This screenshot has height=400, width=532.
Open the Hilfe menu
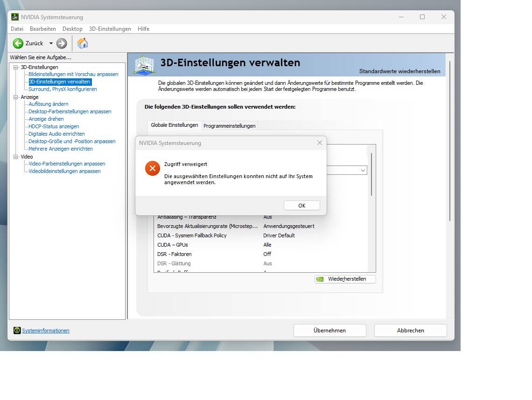144,29
